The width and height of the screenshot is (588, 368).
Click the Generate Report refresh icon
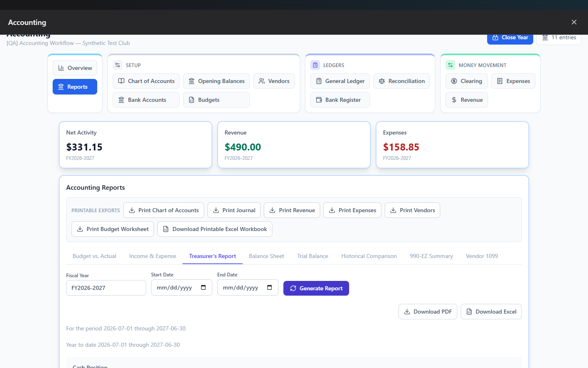point(293,288)
